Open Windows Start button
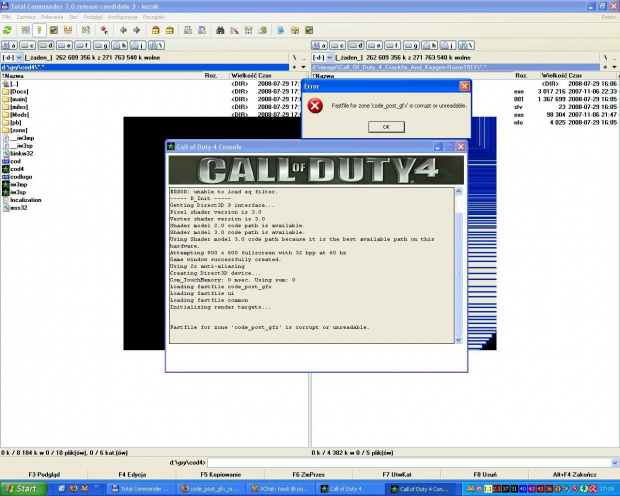This screenshot has width=620, height=496. click(22, 489)
